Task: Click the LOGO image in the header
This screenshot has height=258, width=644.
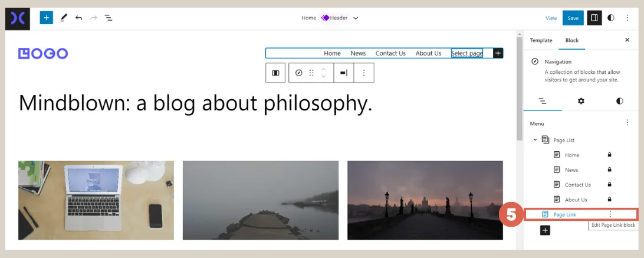Action: (43, 54)
